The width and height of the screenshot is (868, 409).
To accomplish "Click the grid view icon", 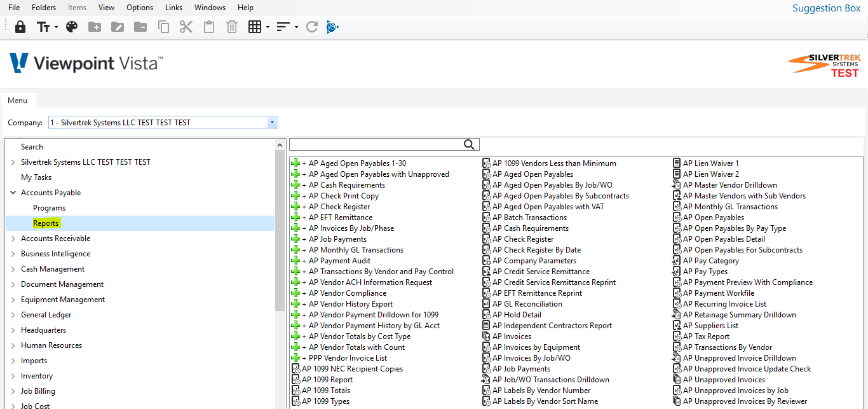I will 255,27.
